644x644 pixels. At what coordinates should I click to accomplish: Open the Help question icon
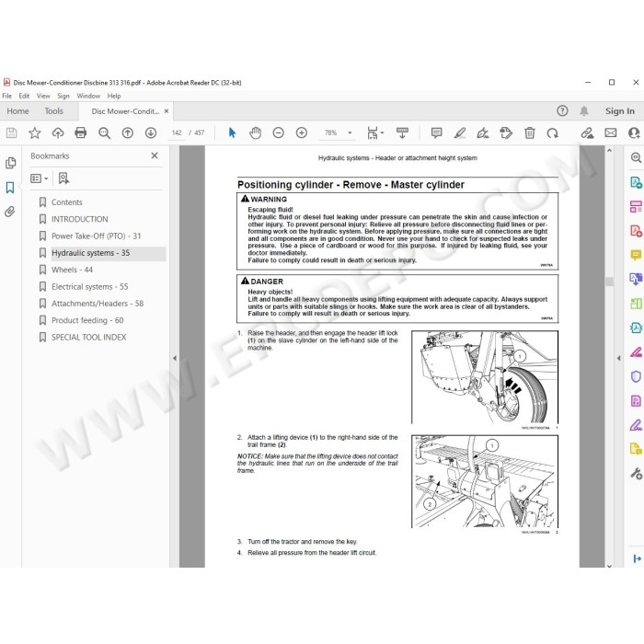(x=562, y=111)
